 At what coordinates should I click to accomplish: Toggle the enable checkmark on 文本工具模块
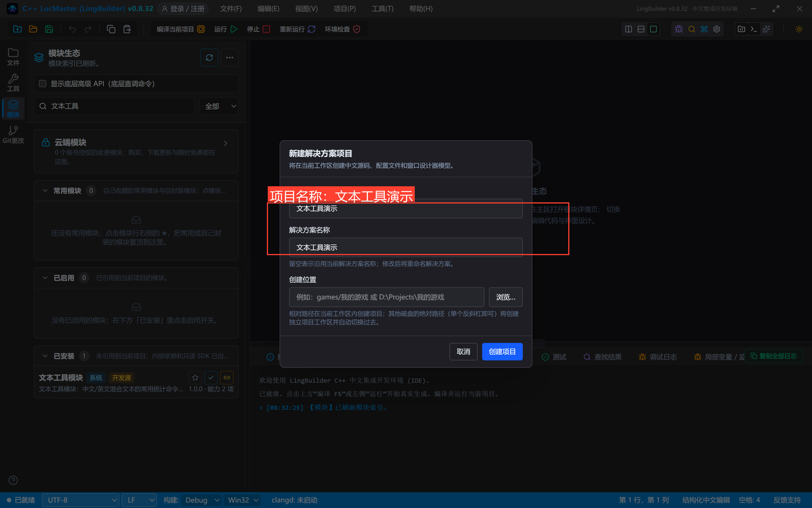211,378
